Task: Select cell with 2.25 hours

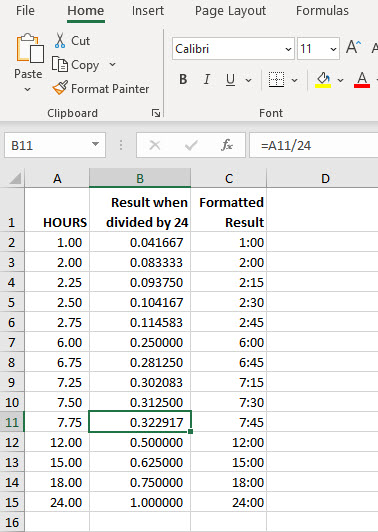Action: pos(57,282)
